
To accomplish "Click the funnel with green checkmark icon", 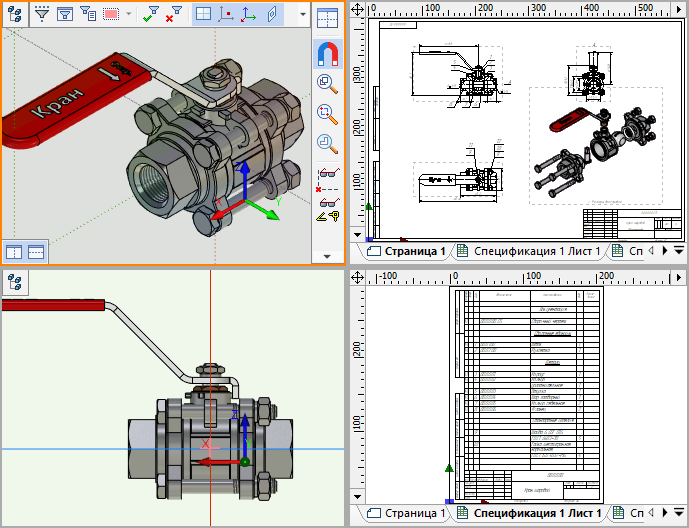I will pos(150,15).
